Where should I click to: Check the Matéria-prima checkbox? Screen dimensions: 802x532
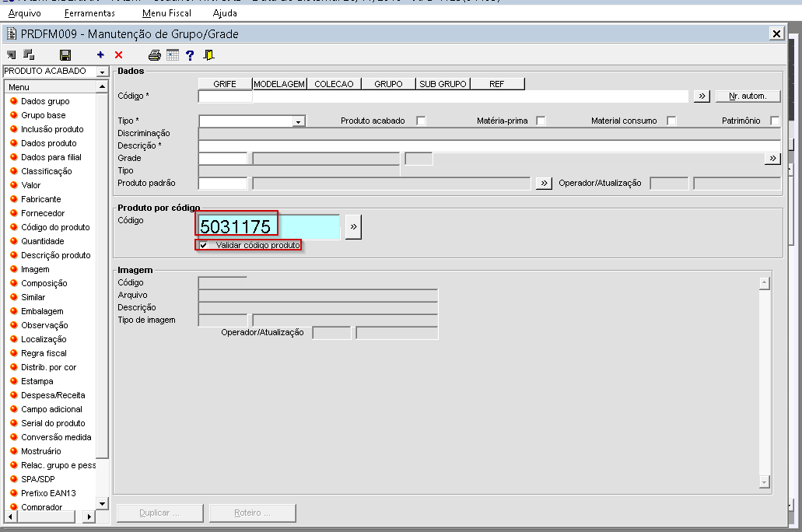point(541,121)
